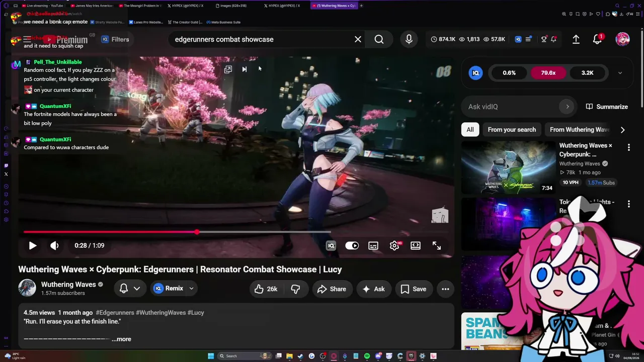
Task: Expand the Remix dropdown arrow
Action: [191, 289]
